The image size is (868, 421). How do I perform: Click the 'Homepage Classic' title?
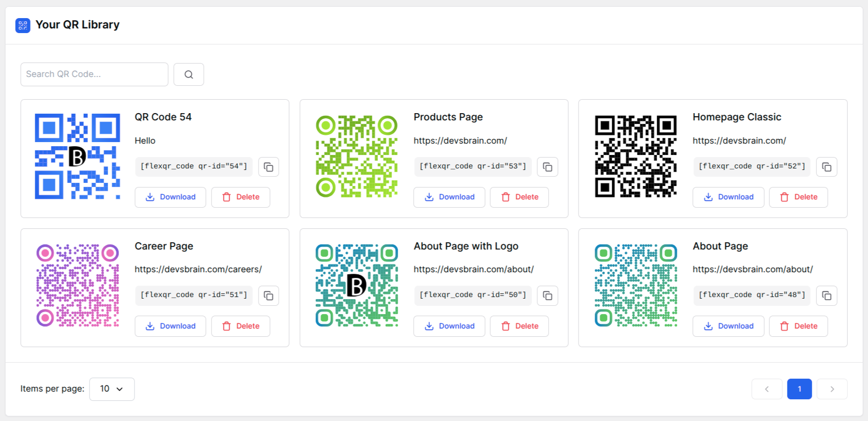point(737,117)
